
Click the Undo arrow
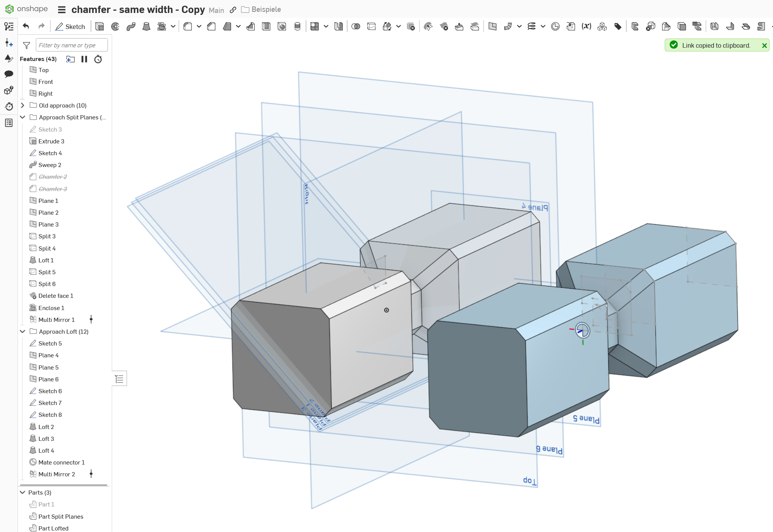pos(26,26)
